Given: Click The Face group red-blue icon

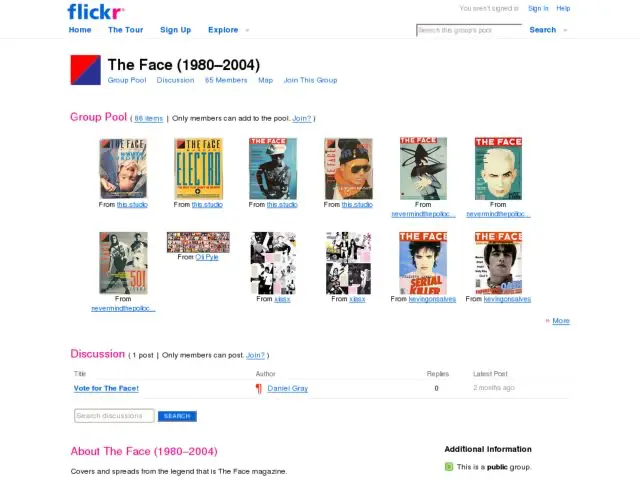Looking at the screenshot, I should [x=86, y=70].
